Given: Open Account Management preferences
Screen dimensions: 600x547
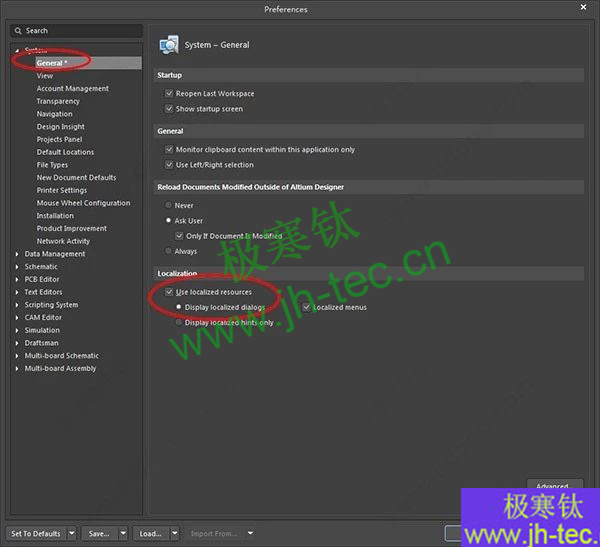Looking at the screenshot, I should (x=73, y=88).
